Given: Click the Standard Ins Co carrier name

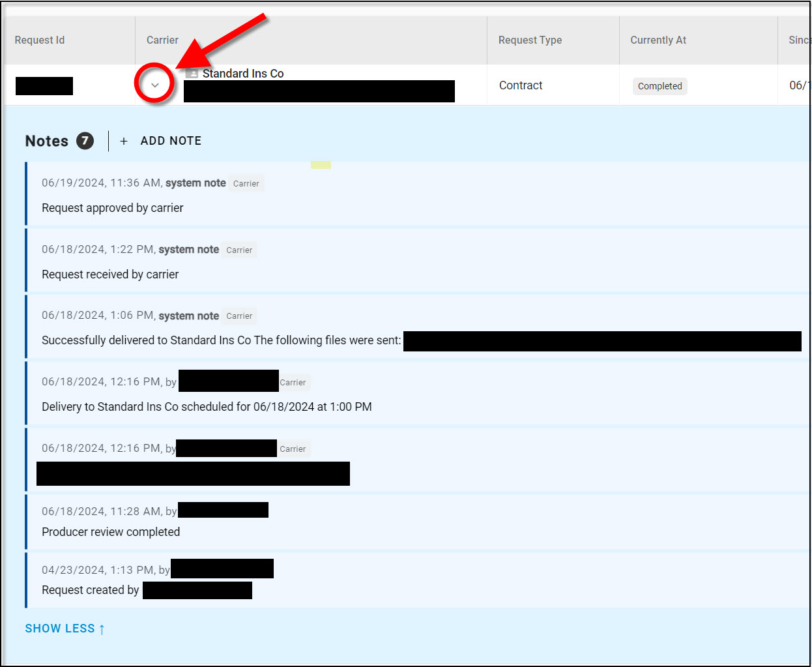Looking at the screenshot, I should click(x=243, y=73).
